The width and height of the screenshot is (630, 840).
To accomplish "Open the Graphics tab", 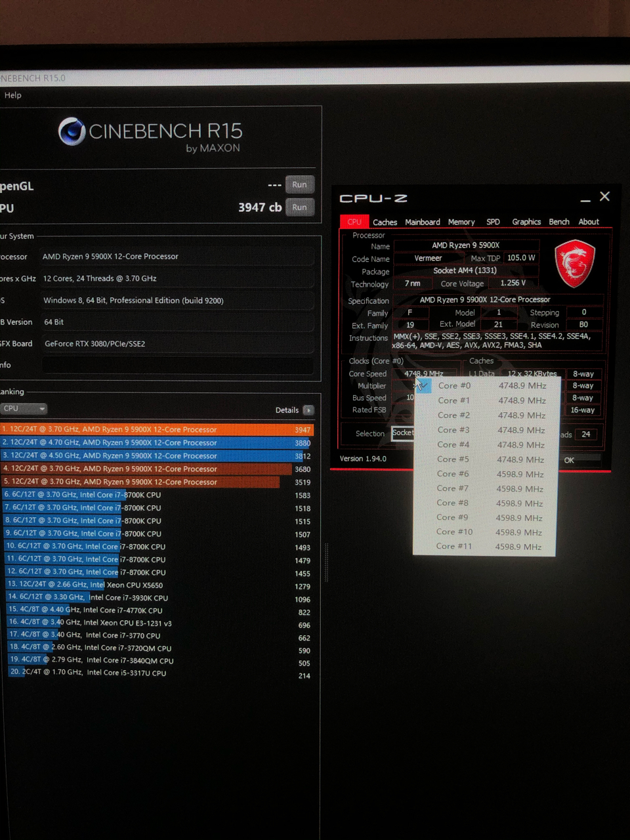I will coord(526,222).
